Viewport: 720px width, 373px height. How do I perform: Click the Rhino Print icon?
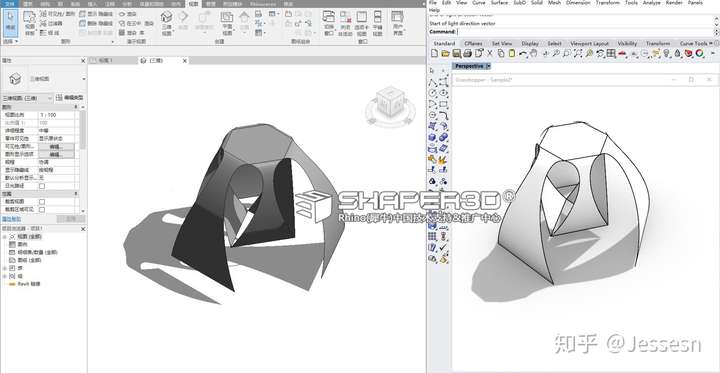coord(467,54)
